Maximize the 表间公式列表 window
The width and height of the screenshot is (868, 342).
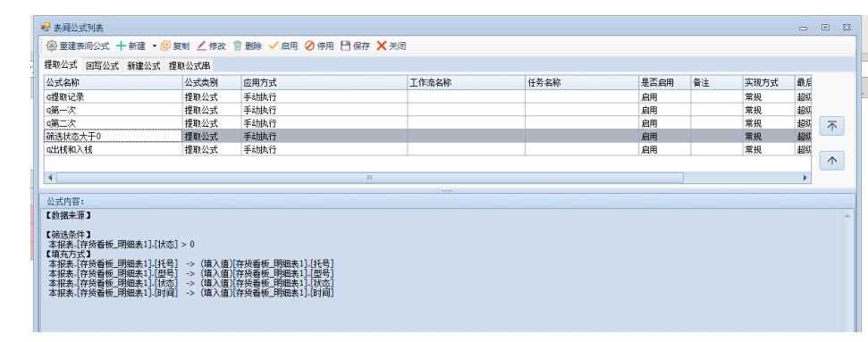(x=825, y=27)
